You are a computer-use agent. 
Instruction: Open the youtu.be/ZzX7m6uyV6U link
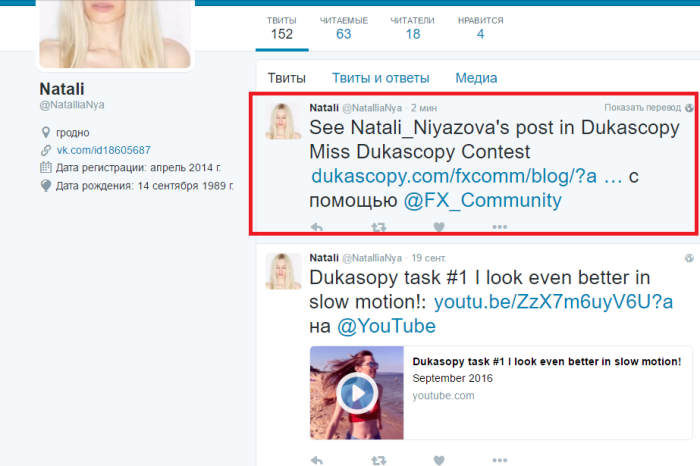554,302
